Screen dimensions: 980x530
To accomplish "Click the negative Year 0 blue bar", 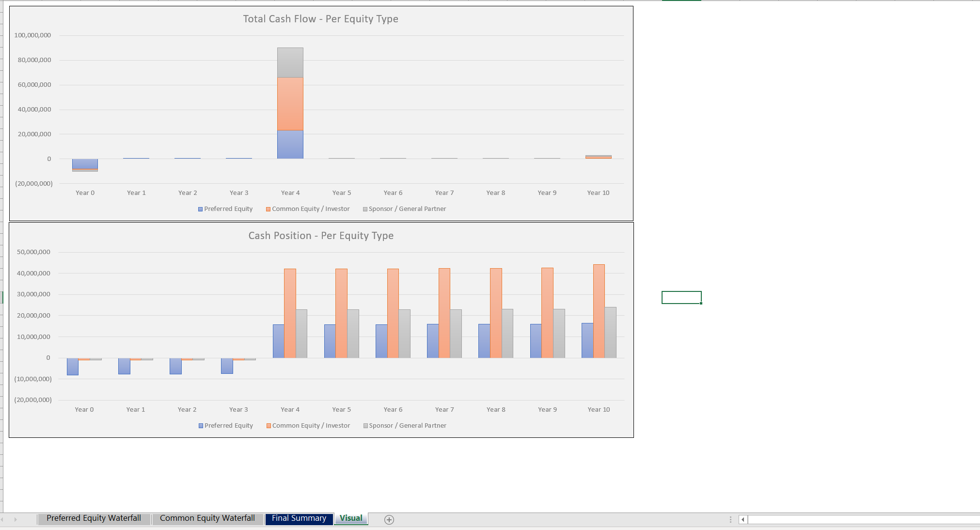I will click(85, 165).
